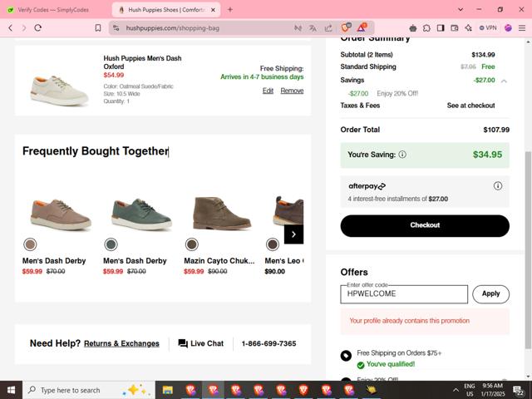Viewport: 532px width, 399px height.
Task: Show You're Saving info icon
Action: (x=402, y=155)
